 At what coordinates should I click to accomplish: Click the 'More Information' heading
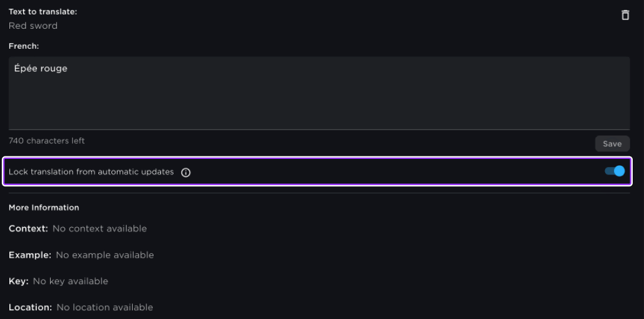(44, 208)
